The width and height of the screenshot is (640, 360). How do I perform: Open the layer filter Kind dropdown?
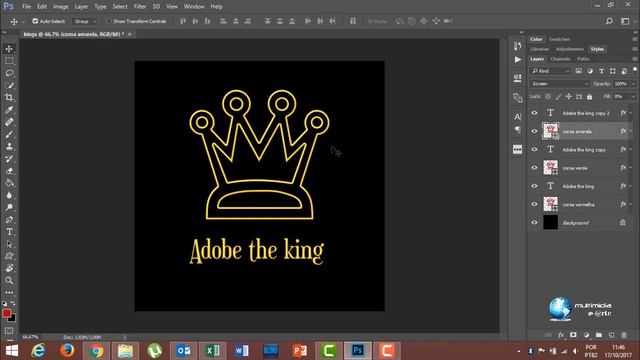(550, 71)
